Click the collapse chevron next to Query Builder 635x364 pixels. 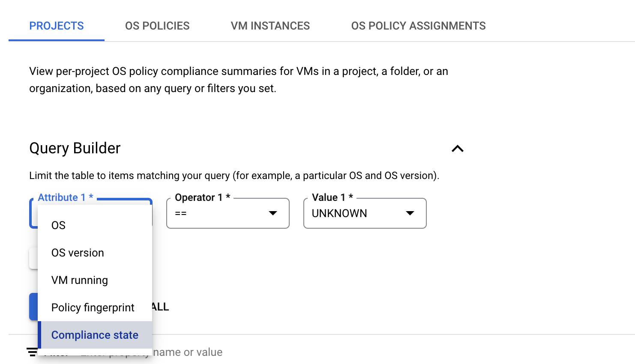click(457, 149)
